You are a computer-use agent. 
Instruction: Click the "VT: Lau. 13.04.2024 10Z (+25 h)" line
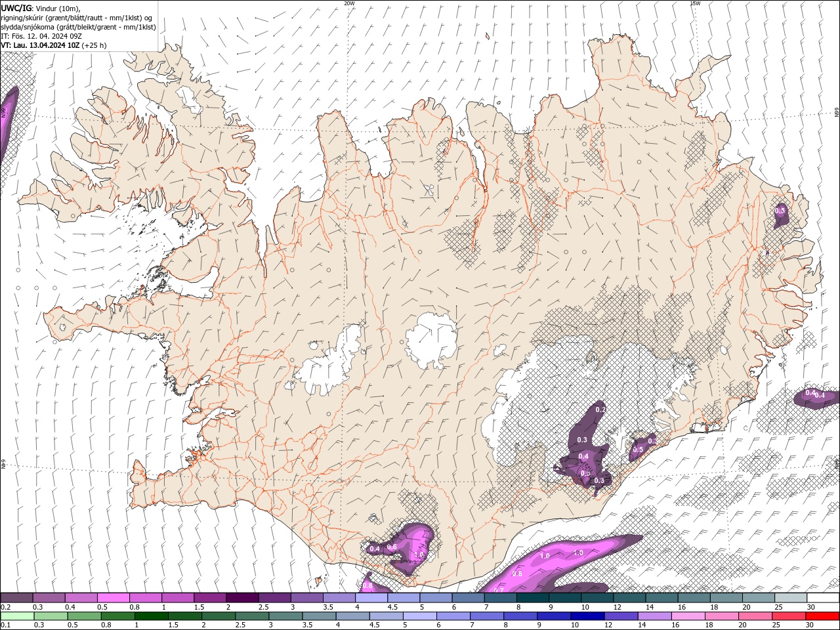[54, 45]
